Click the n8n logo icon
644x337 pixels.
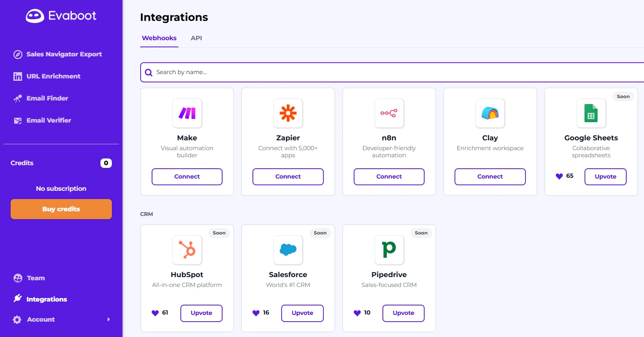[x=389, y=114]
